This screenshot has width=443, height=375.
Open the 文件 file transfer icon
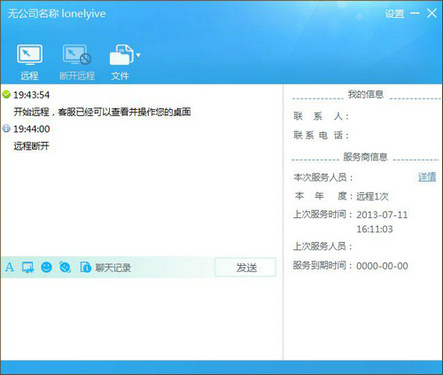pyautogui.click(x=121, y=55)
